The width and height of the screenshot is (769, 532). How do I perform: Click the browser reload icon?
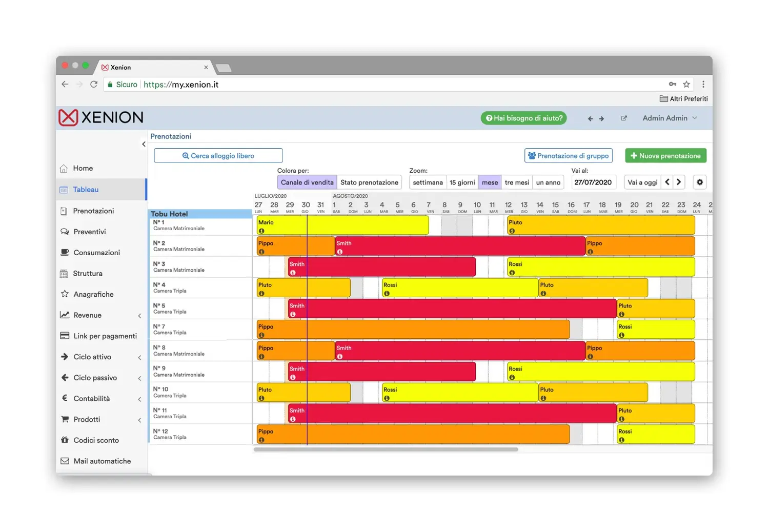coord(94,85)
